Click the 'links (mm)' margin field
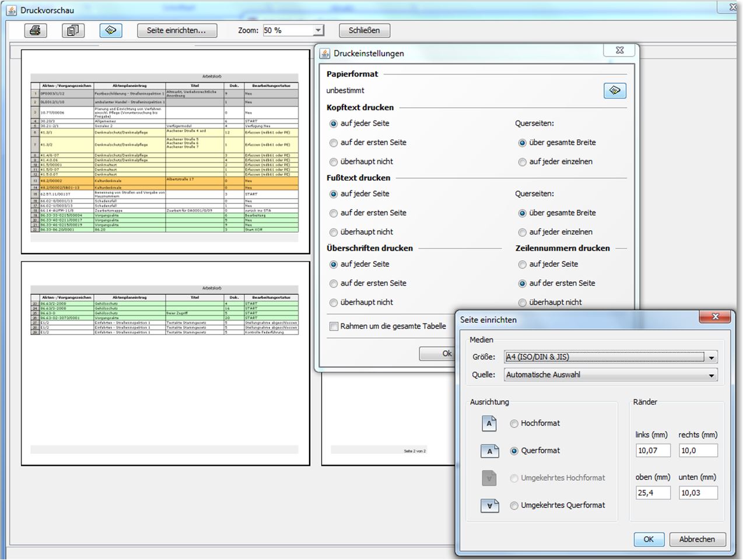The width and height of the screenshot is (743, 560). click(653, 450)
